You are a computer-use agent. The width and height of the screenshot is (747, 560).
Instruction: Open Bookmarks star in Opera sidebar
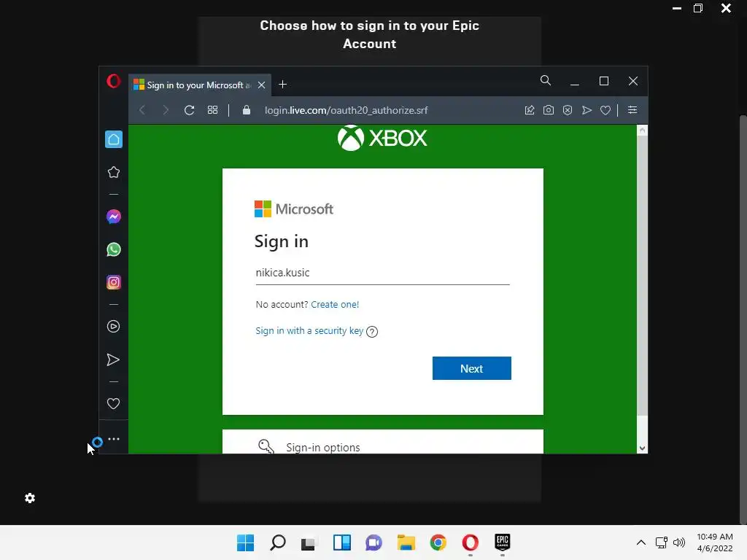(x=113, y=172)
